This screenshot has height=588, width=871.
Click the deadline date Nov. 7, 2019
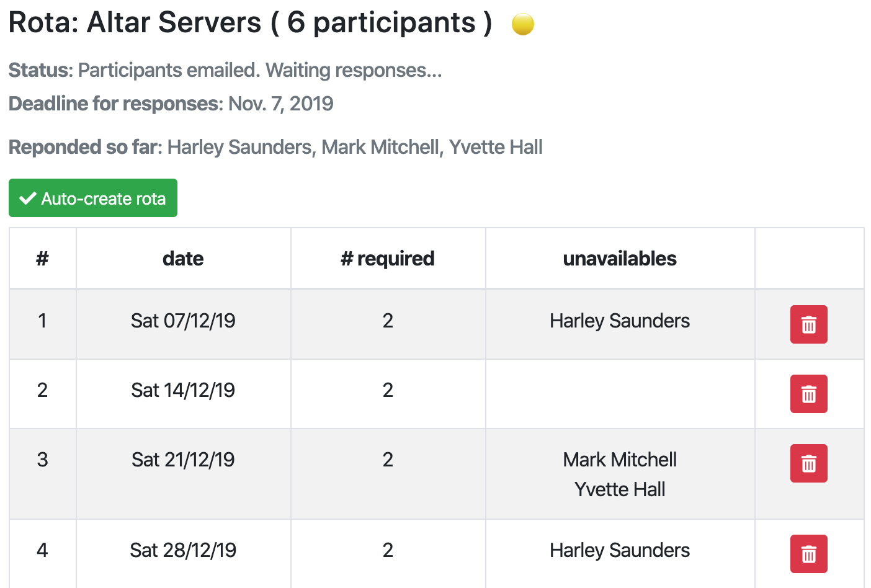(280, 104)
